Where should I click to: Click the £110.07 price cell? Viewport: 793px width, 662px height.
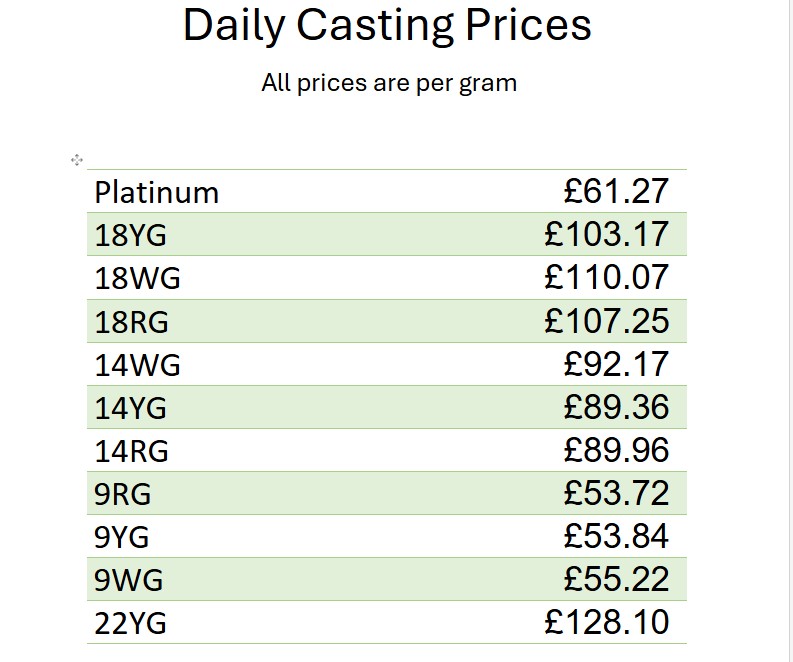pos(606,278)
